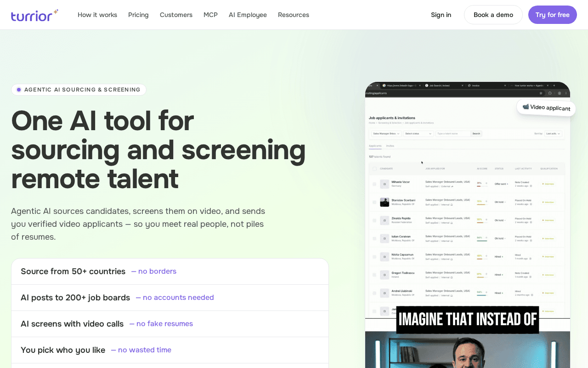This screenshot has width=588, height=368.
Task: Open the Hired status dropdown for Andrei Liubinski
Action: click(x=498, y=293)
